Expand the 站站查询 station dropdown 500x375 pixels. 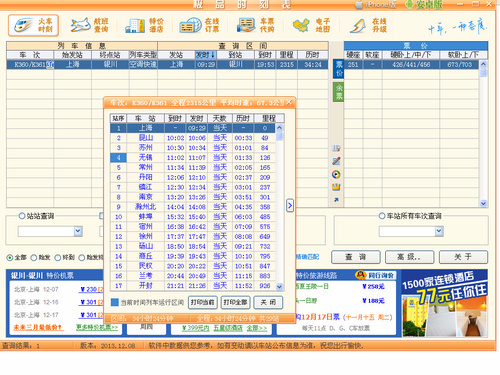[x=78, y=231]
